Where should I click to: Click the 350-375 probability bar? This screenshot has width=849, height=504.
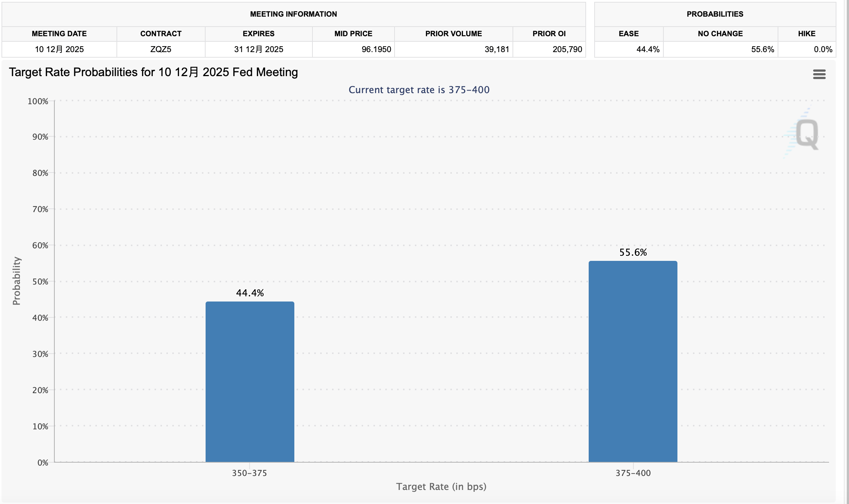point(250,381)
